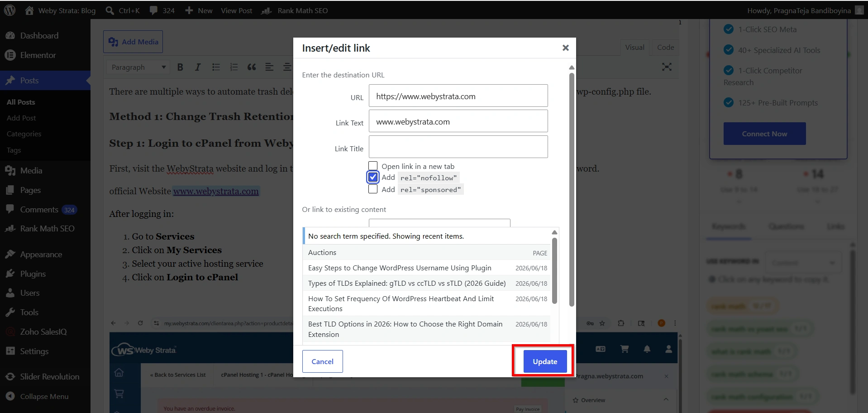The image size is (868, 413).
Task: Close the Insert/edit link dialog
Action: 565,48
